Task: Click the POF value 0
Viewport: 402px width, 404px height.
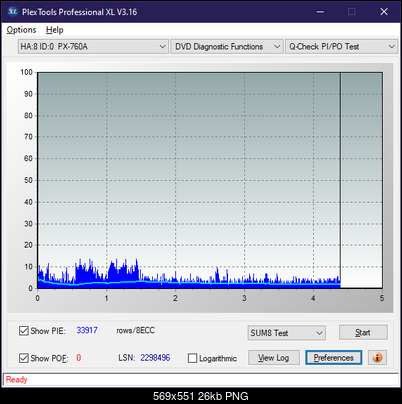Action: (x=79, y=358)
